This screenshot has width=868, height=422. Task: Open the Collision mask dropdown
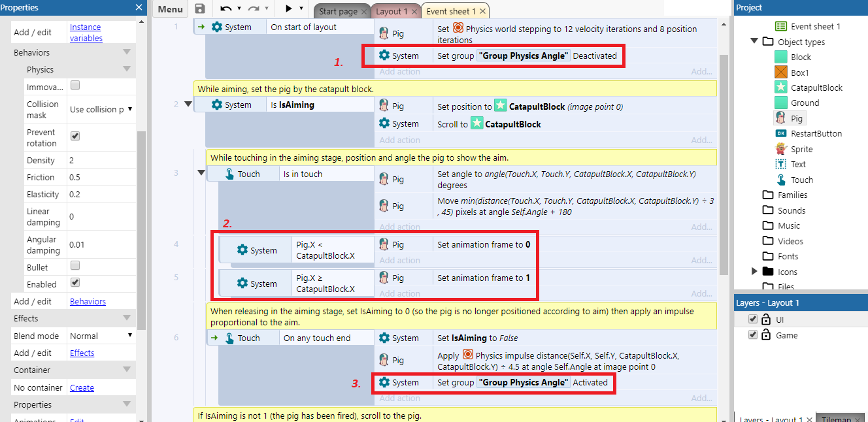tap(101, 109)
